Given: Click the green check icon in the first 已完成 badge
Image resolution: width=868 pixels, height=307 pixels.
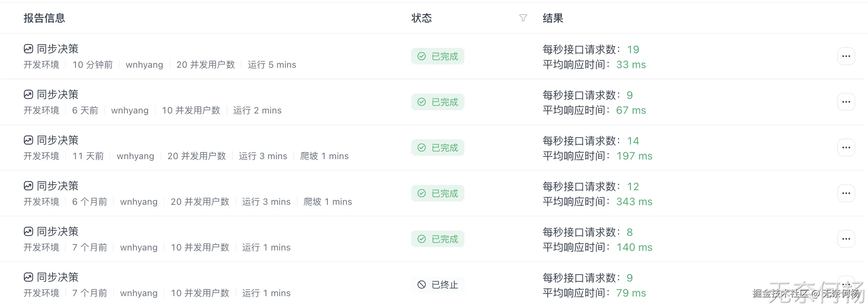Looking at the screenshot, I should [x=422, y=56].
